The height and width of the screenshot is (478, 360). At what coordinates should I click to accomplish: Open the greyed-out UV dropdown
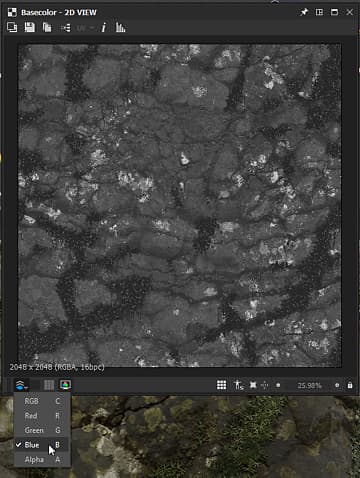point(85,28)
